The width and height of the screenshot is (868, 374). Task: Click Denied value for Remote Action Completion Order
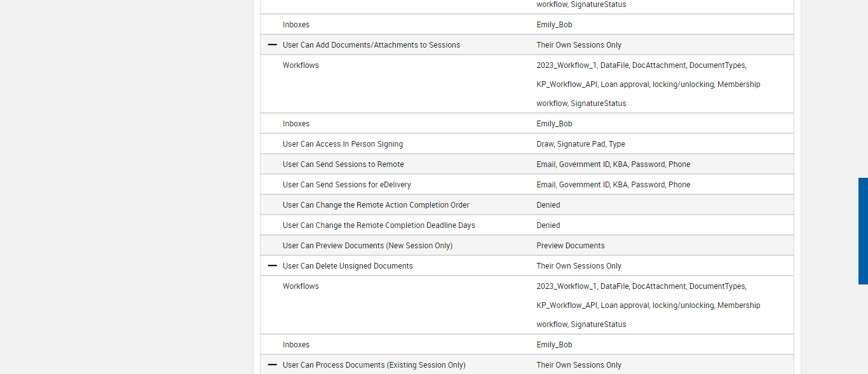tap(548, 205)
